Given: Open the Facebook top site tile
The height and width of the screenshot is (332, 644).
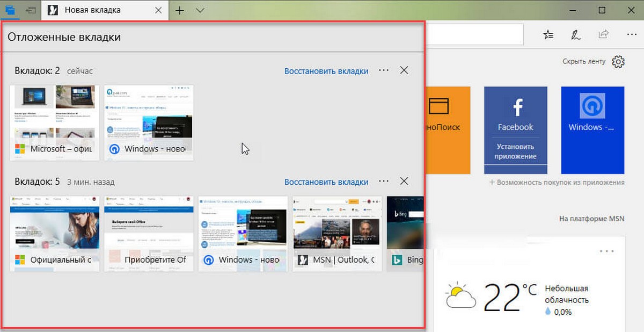Looking at the screenshot, I should (x=515, y=130).
